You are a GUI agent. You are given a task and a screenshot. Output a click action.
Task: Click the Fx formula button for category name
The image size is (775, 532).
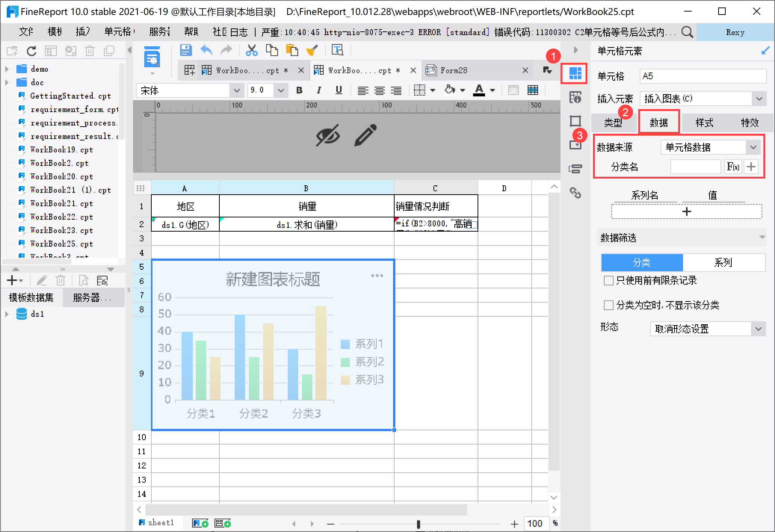coord(733,167)
